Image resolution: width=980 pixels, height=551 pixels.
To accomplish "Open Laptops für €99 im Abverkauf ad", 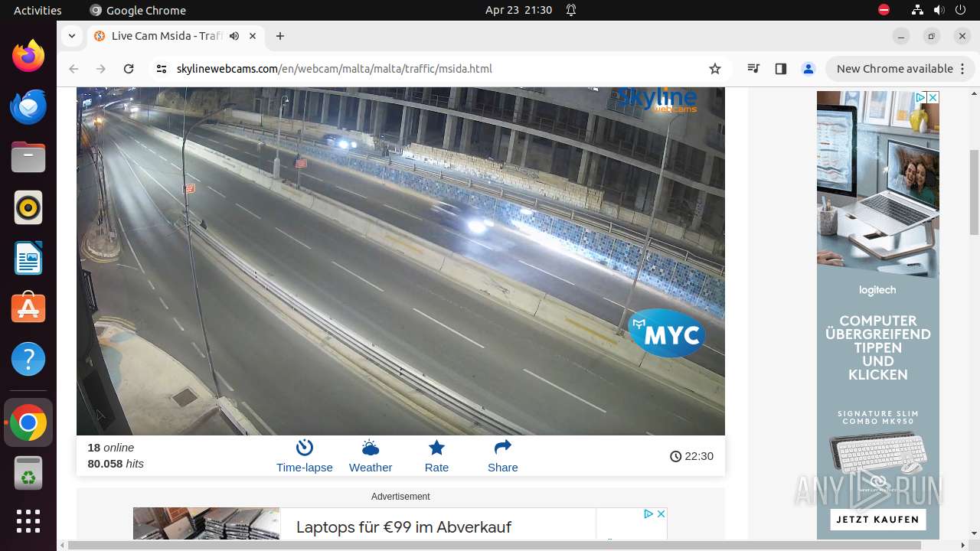I will [403, 527].
